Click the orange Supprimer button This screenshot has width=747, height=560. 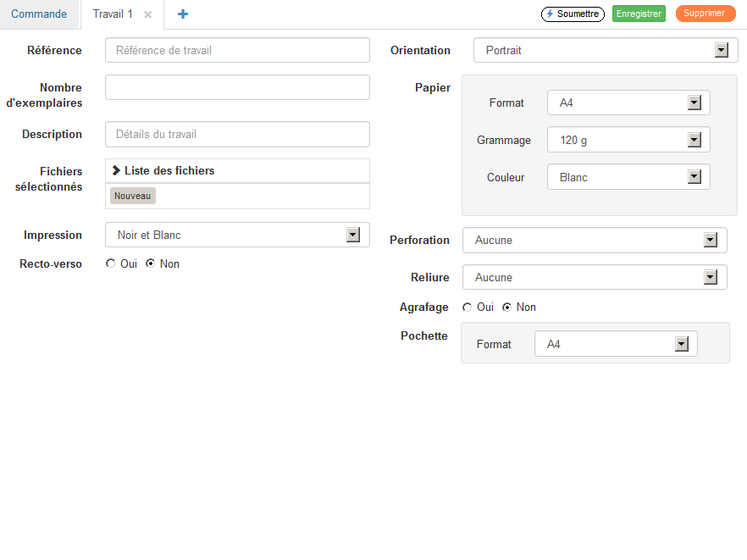(705, 14)
